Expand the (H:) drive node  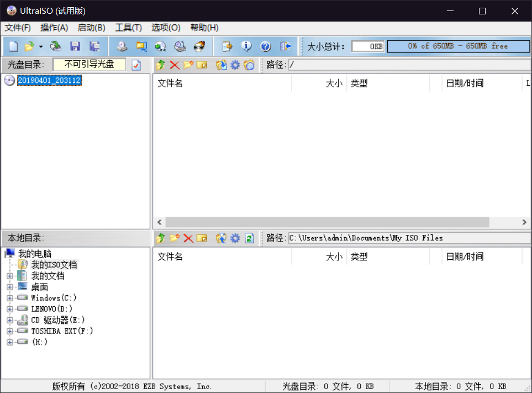10,342
